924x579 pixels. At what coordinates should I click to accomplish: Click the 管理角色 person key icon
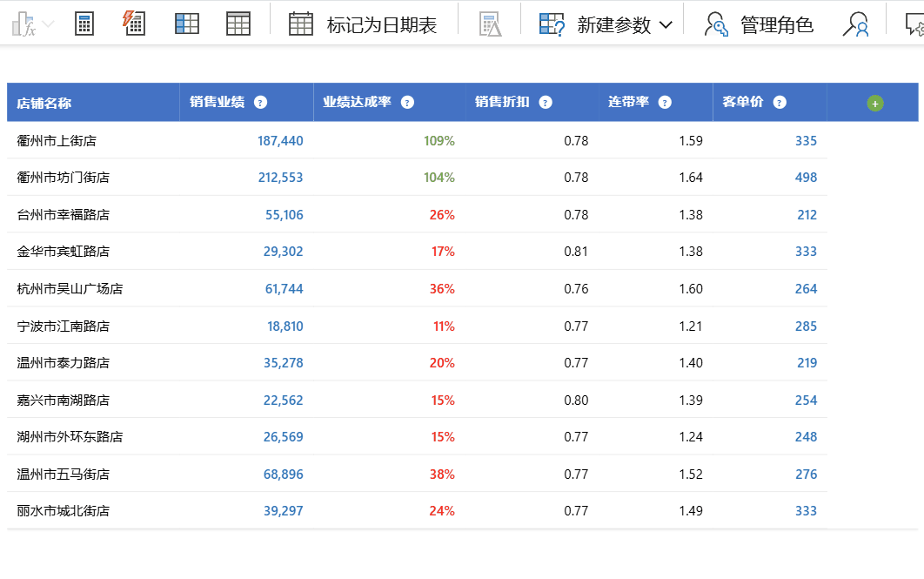coord(716,24)
